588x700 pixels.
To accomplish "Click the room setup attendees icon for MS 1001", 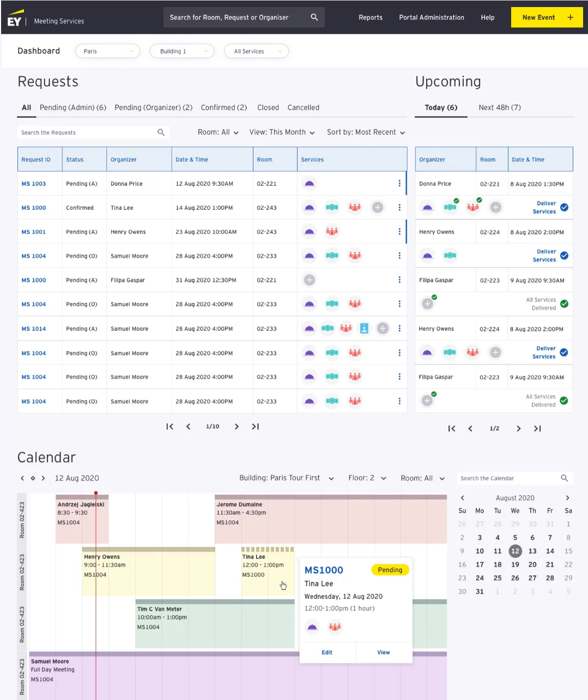I will [332, 232].
